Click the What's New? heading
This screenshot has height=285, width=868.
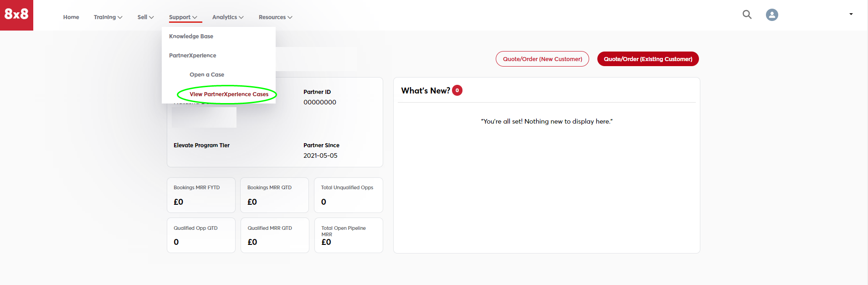point(426,91)
